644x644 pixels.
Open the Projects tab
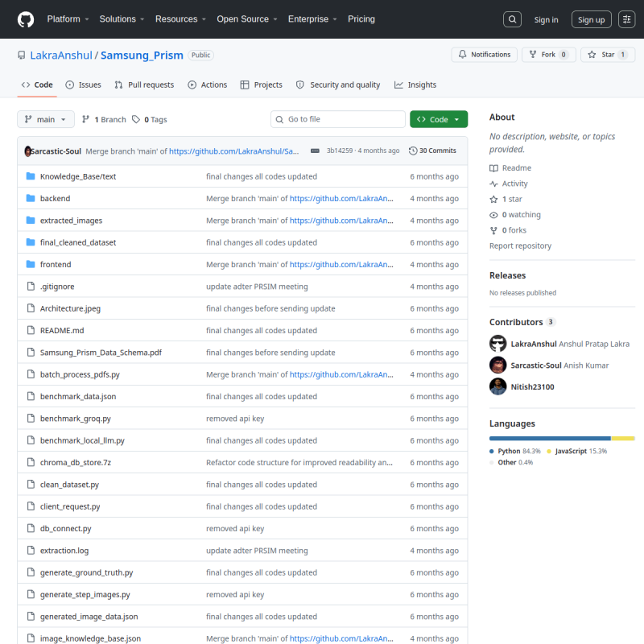[262, 85]
